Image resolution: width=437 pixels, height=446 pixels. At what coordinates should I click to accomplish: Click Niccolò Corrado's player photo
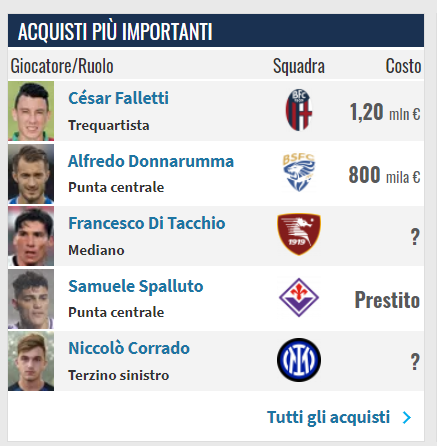point(31,361)
